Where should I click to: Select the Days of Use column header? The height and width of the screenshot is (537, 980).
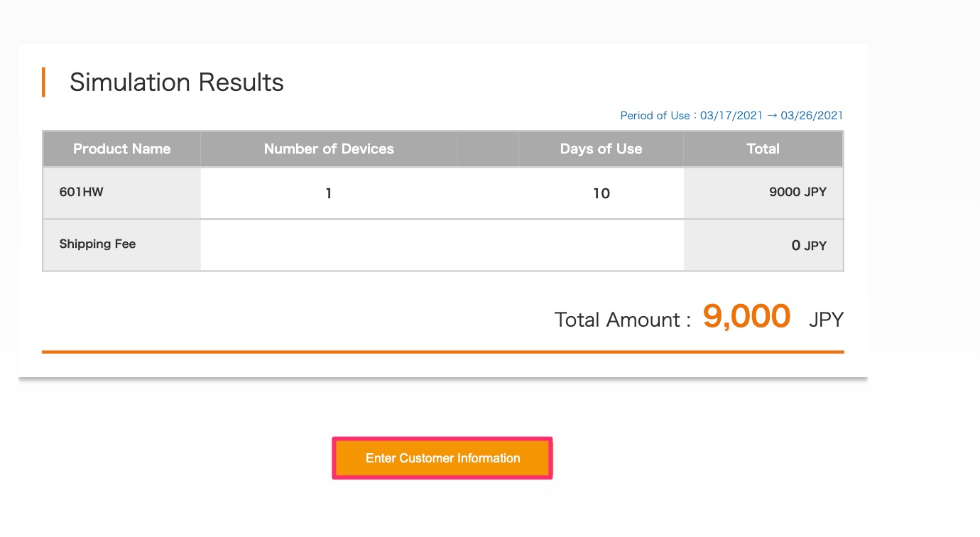(x=601, y=149)
